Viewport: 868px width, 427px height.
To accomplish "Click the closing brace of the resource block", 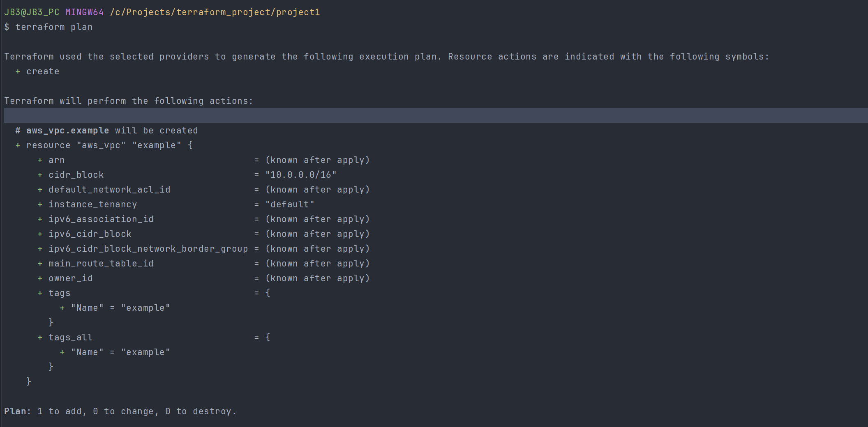I will 29,381.
